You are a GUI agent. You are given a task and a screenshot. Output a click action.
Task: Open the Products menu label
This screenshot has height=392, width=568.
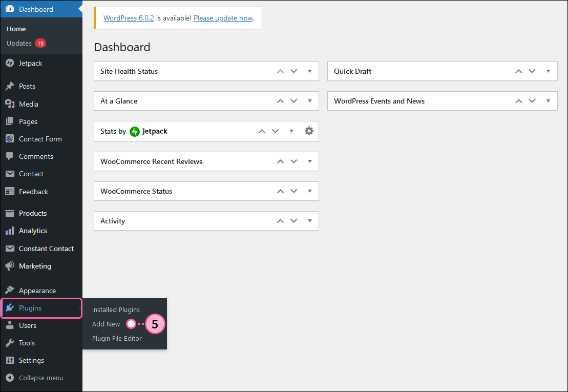[33, 213]
